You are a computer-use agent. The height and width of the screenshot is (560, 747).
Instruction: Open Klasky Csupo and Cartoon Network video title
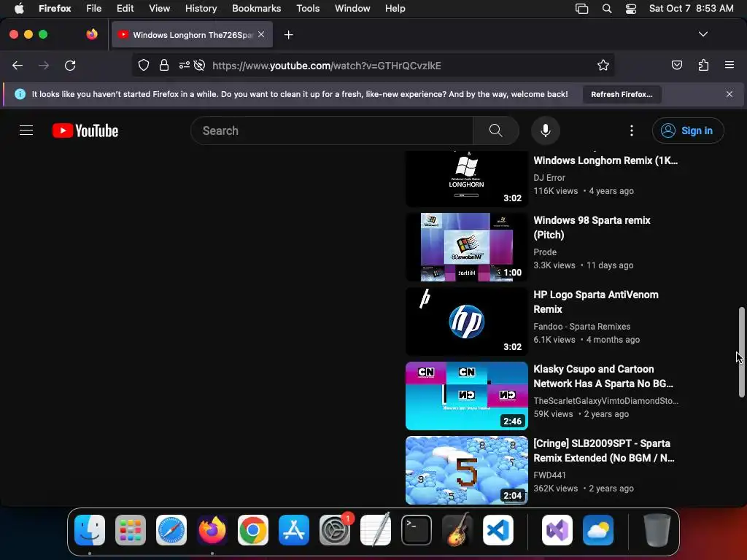tap(603, 376)
